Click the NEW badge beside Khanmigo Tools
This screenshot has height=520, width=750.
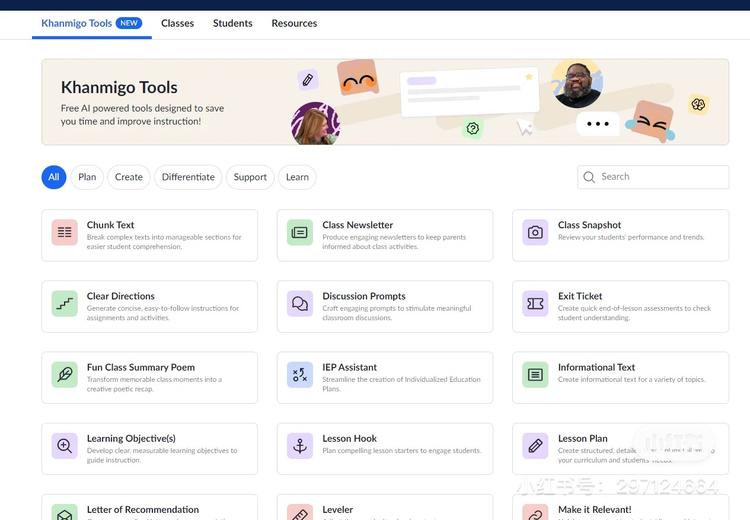[129, 23]
